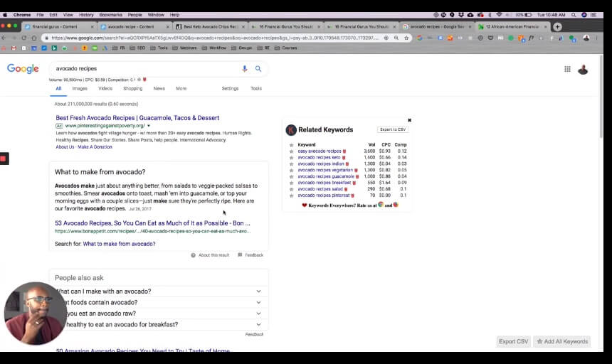The height and width of the screenshot is (364, 612).
Task: Open the Apple menu
Action: point(5,15)
